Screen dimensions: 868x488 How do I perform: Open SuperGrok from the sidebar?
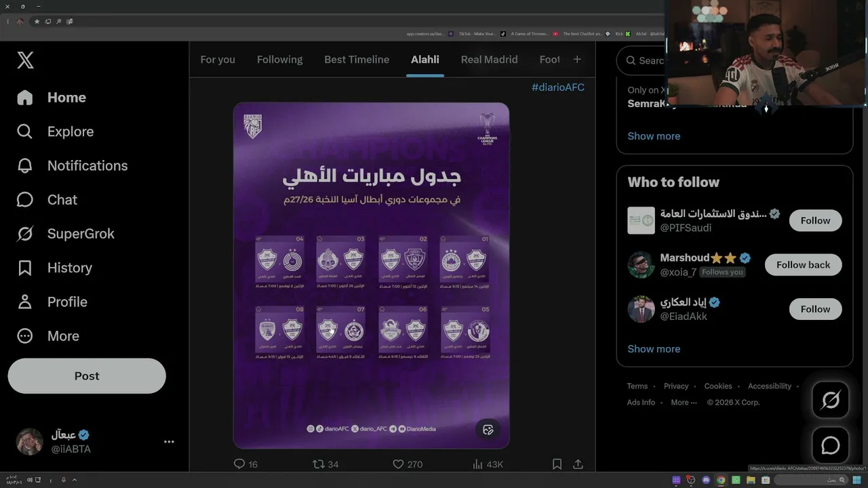click(x=65, y=234)
